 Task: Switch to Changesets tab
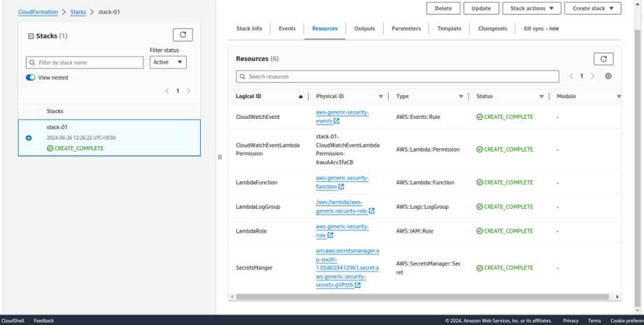[492, 29]
